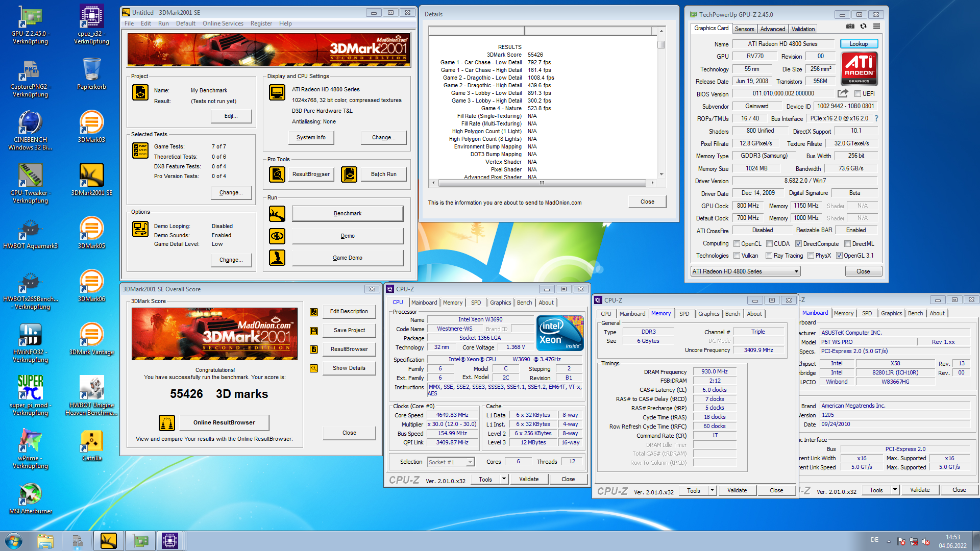Screen dimensions: 980x551
Task: Select the CINEBENCH desktop icon
Action: click(x=31, y=131)
